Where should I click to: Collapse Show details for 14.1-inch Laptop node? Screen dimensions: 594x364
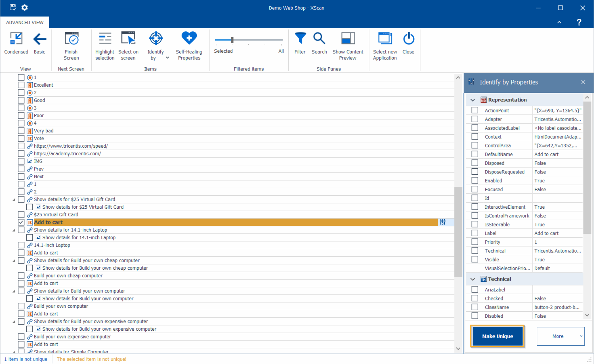[x=14, y=230]
